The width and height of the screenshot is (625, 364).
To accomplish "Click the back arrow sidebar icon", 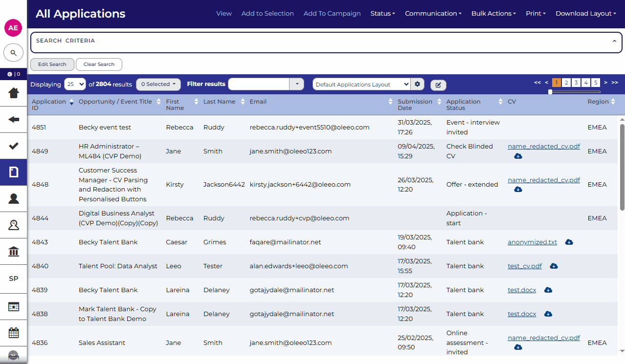I will (x=14, y=119).
